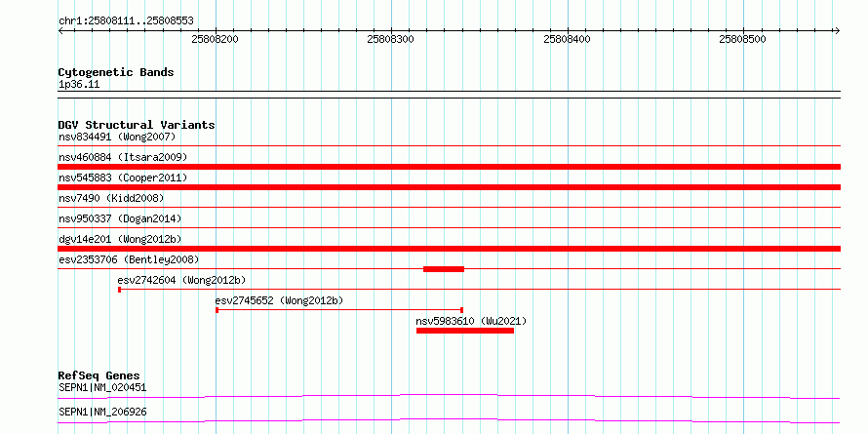Click the thin red line of esv2745652
868x434 pixels.
coord(339,310)
